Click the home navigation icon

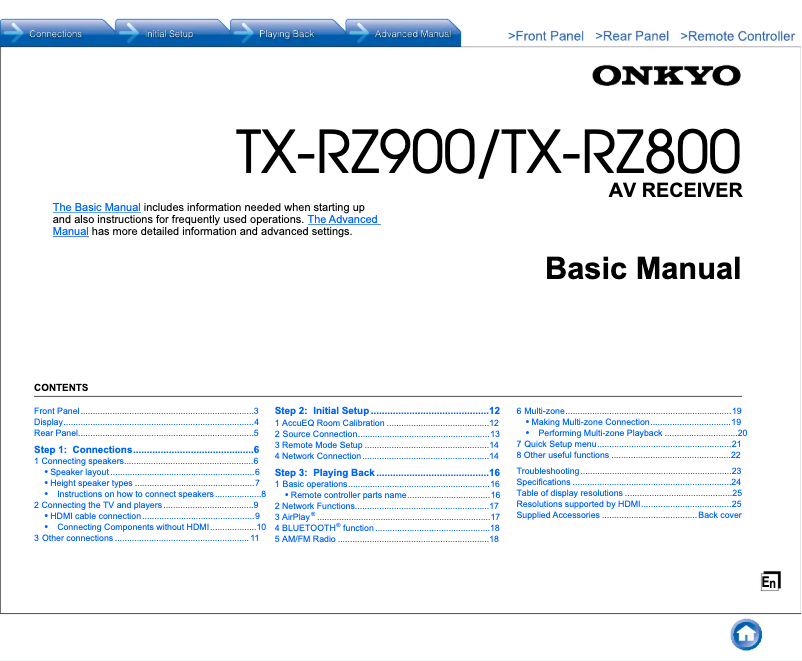(x=745, y=634)
